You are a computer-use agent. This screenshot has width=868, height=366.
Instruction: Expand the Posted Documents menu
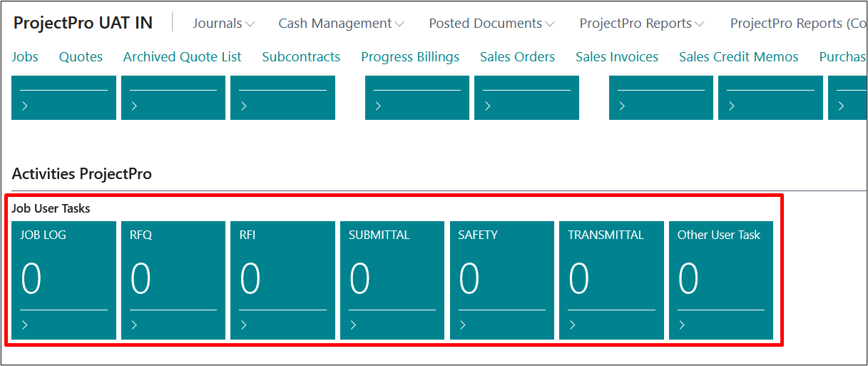point(492,24)
